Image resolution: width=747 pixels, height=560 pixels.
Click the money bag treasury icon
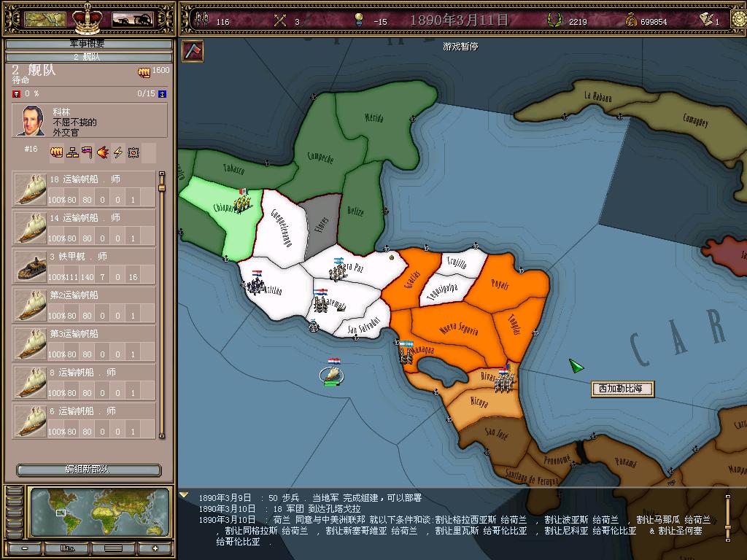pos(631,20)
